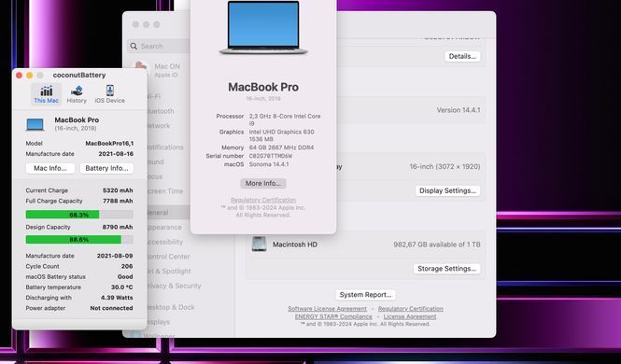Click Full Charge Capacity 7788 mAh value

coord(118,201)
